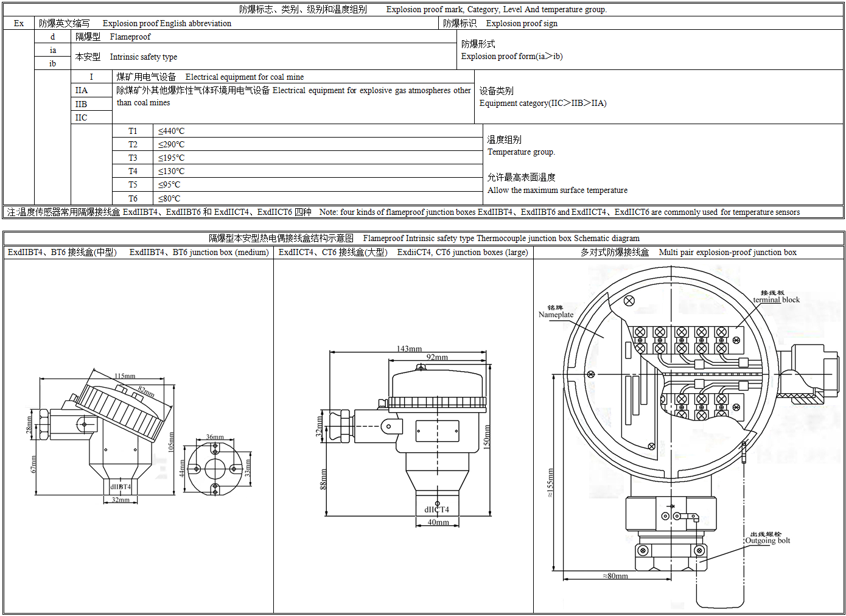
Task: Click the 'dIIBT4' marking on medium box
Action: [x=121, y=486]
